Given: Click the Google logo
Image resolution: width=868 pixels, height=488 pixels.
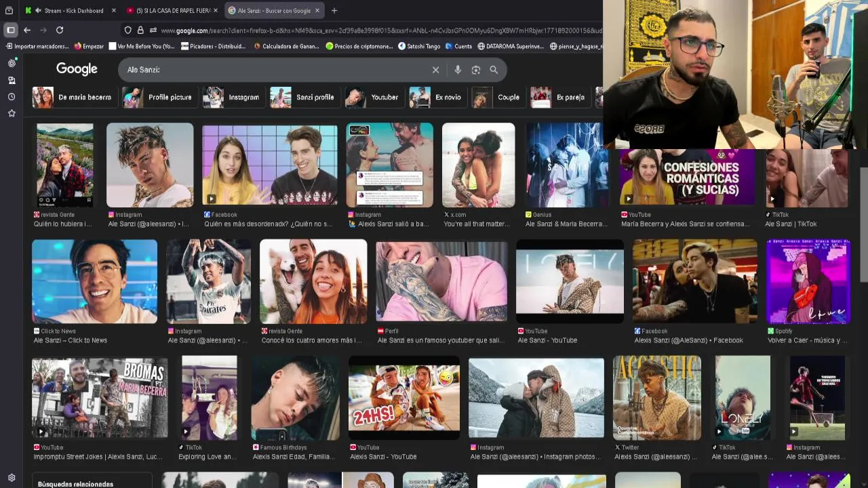Looking at the screenshot, I should pos(77,69).
